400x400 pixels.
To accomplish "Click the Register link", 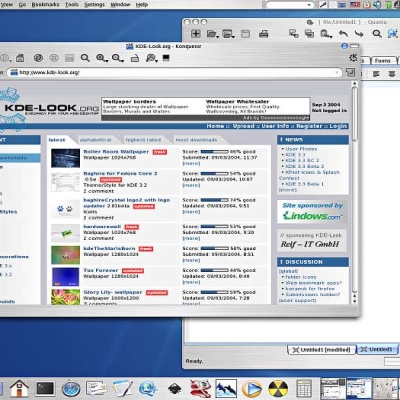I will (x=309, y=126).
